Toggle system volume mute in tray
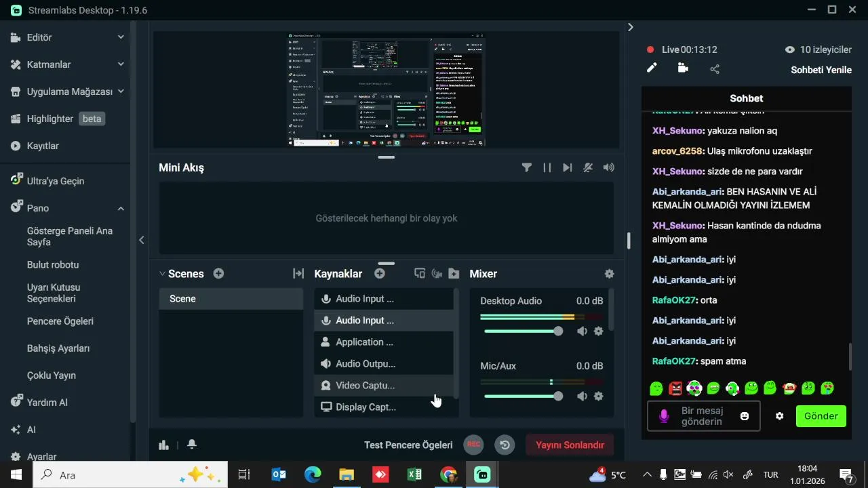Image resolution: width=868 pixels, height=488 pixels. [728, 475]
